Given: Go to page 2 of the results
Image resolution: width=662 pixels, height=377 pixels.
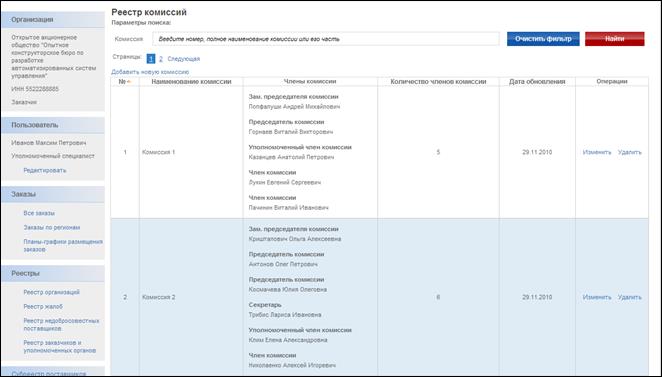Looking at the screenshot, I should pos(161,59).
